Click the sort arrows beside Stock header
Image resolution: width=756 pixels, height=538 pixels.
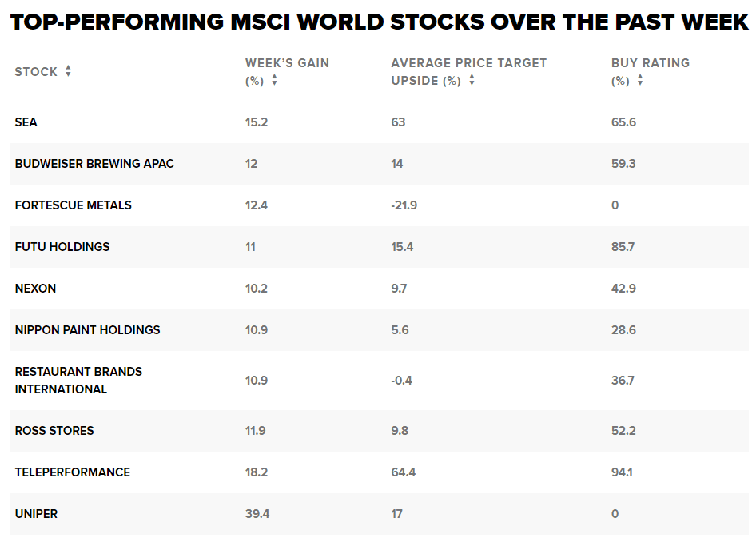(x=68, y=72)
